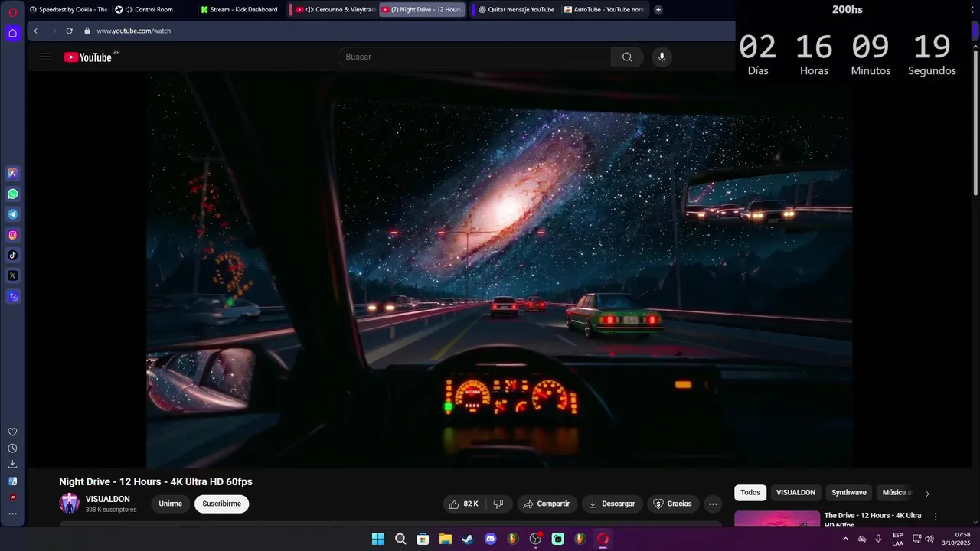
Task: Open history clock icon in sidebar
Action: 12,448
